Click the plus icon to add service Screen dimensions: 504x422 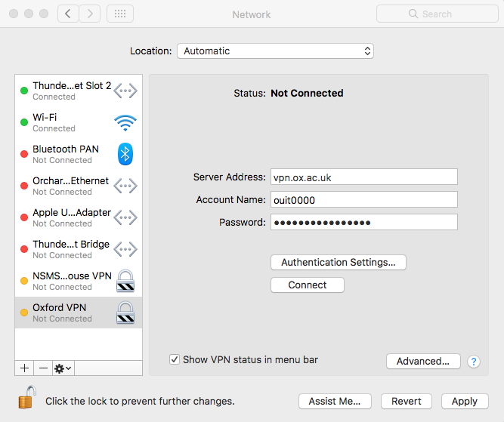(x=24, y=368)
